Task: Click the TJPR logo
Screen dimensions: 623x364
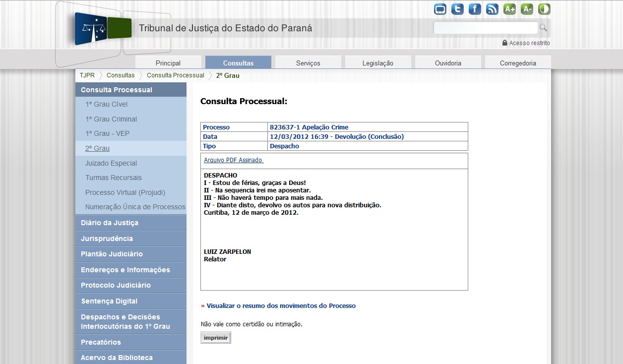Action: [103, 29]
